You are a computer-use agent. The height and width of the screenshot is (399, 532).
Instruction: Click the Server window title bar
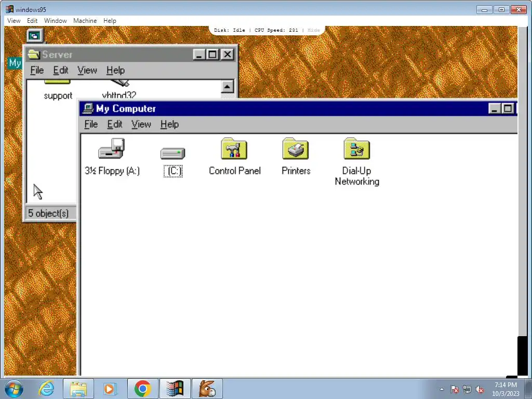[x=130, y=54]
